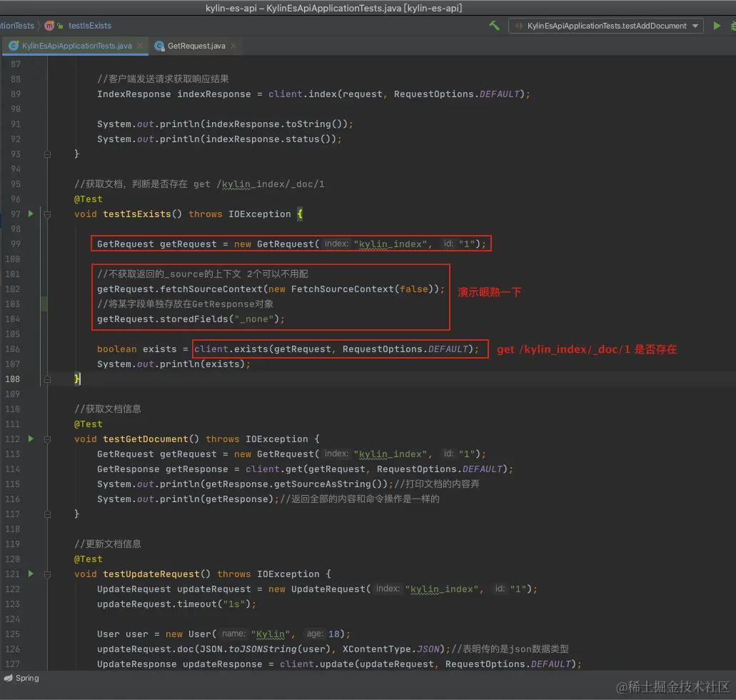This screenshot has width=736, height=700.
Task: Click line number 106 in gutter
Action: click(x=13, y=349)
